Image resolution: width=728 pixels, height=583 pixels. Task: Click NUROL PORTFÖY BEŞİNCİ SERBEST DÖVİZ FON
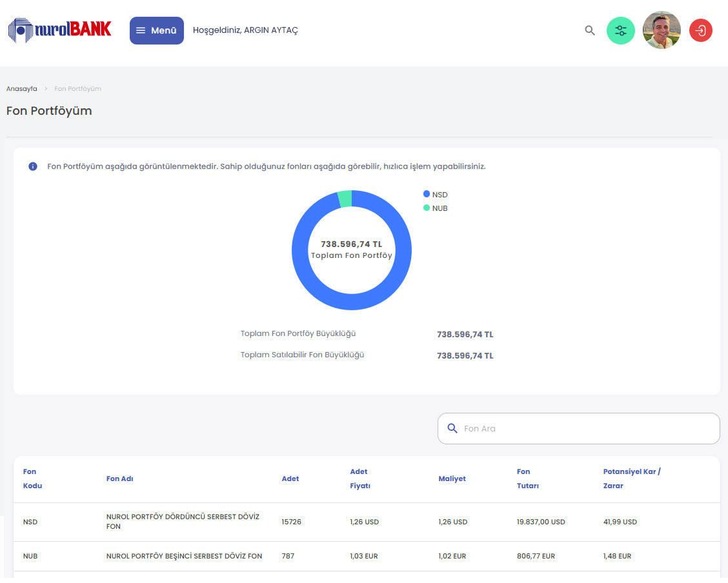[184, 556]
